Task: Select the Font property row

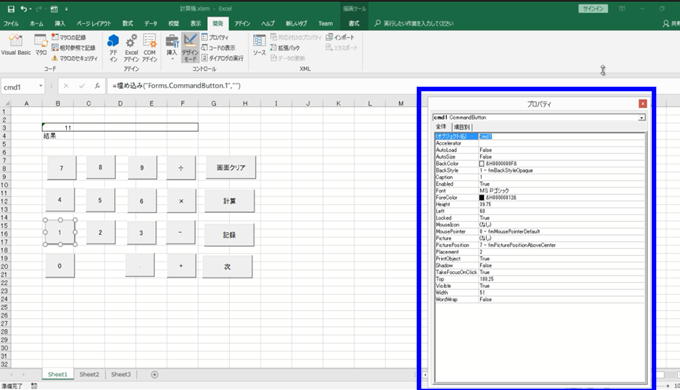Action: pos(539,190)
